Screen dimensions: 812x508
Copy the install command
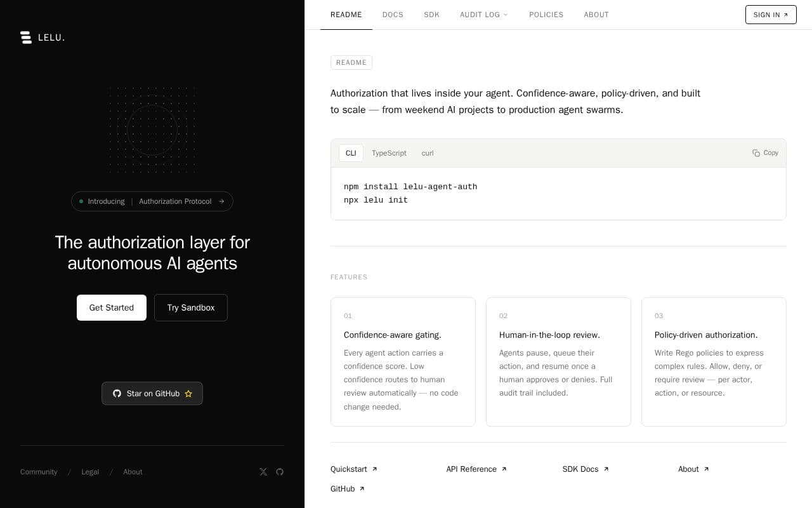pyautogui.click(x=765, y=153)
